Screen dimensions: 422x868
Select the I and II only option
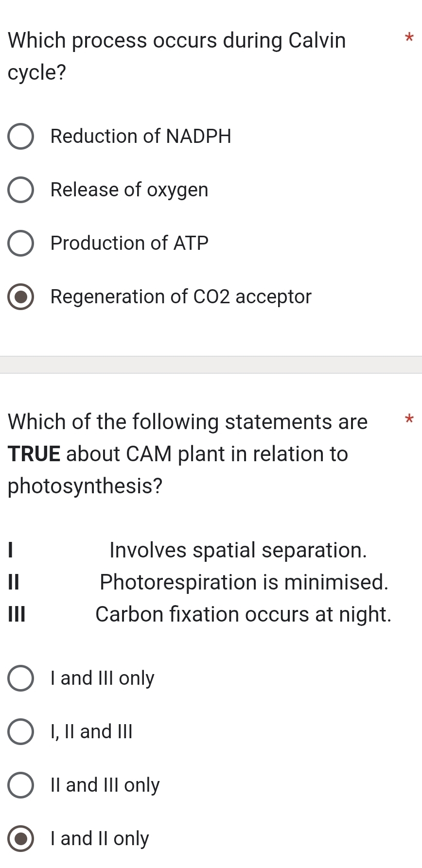coord(20,838)
